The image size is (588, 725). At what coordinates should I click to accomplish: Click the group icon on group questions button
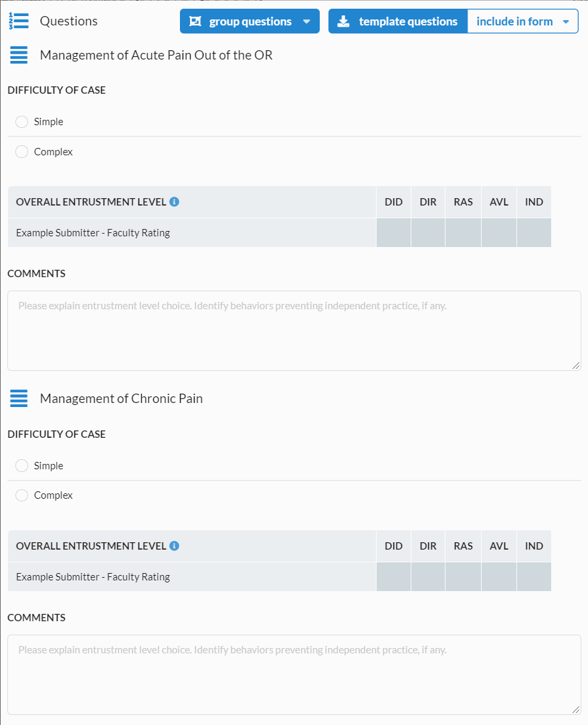[x=195, y=21]
